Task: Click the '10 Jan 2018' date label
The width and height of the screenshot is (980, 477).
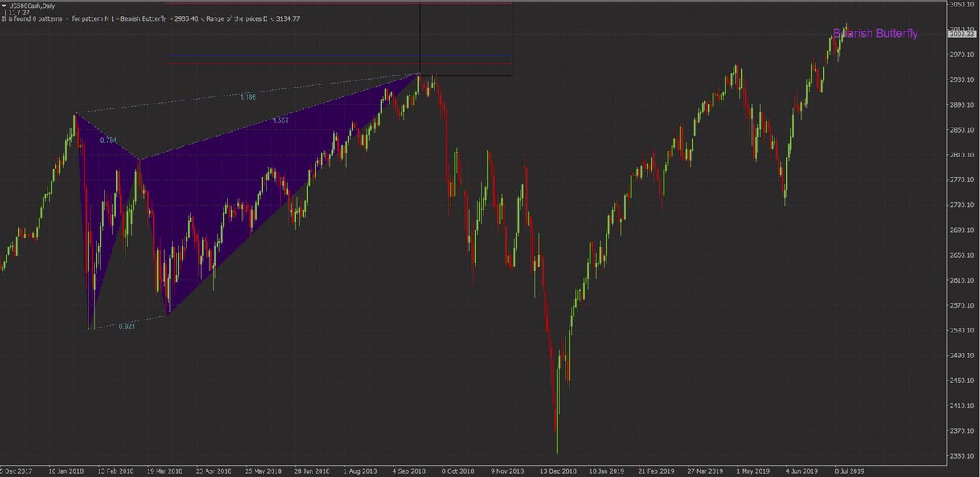Action: [67, 471]
